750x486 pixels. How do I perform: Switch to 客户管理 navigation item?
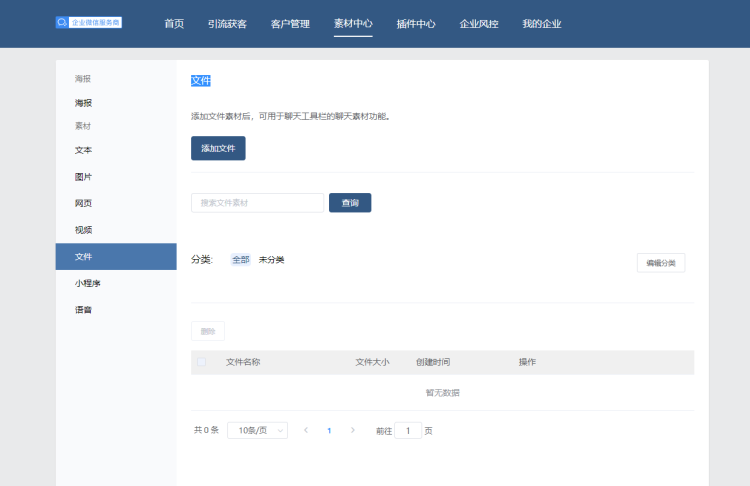coord(290,24)
